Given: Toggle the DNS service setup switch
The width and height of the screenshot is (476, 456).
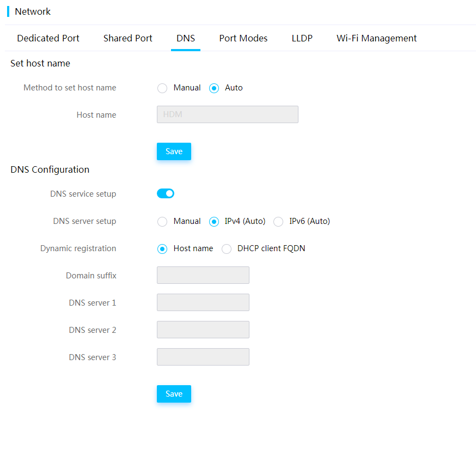Looking at the screenshot, I should (x=166, y=193).
